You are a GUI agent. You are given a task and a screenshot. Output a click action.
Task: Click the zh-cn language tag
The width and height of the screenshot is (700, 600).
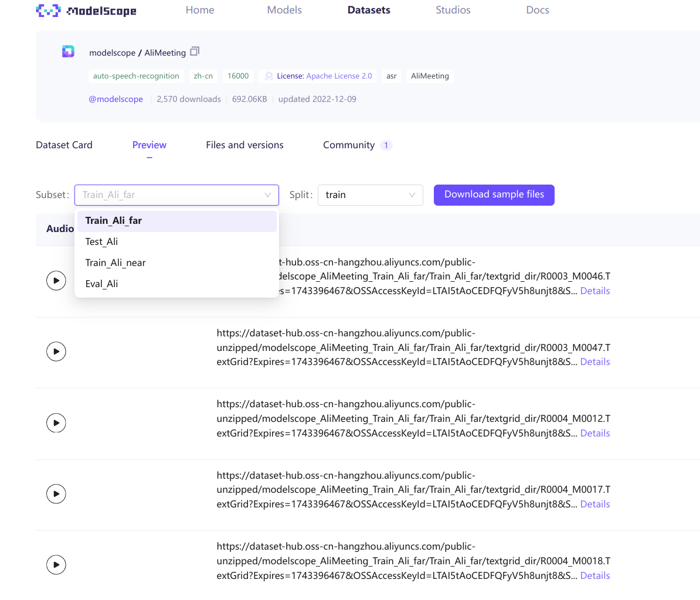point(203,76)
